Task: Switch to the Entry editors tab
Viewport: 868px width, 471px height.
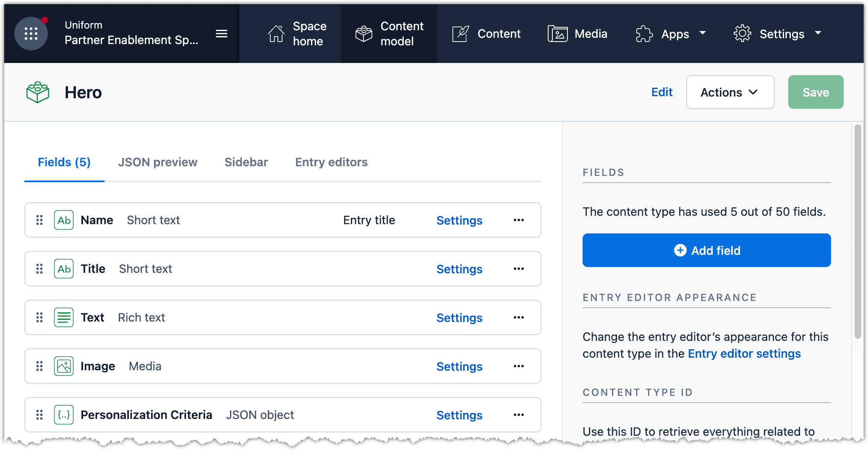Action: tap(331, 162)
